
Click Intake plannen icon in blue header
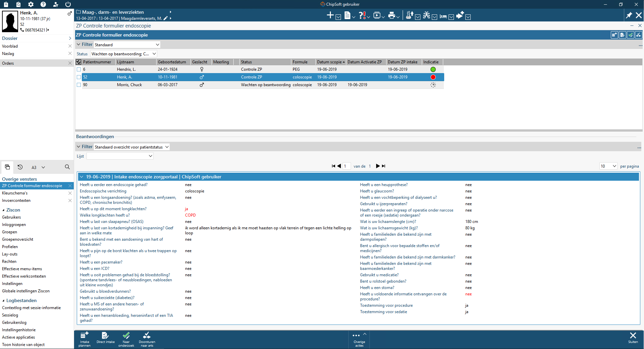click(x=614, y=35)
